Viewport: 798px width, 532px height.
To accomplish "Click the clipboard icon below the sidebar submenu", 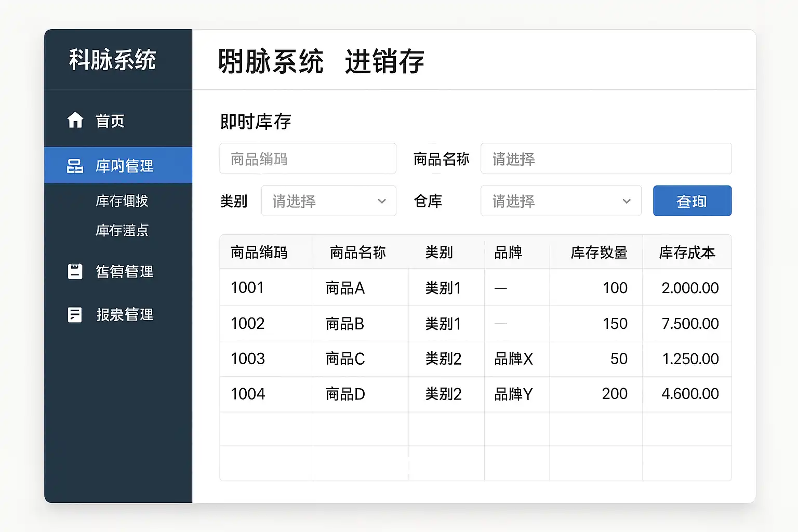I will click(x=75, y=271).
